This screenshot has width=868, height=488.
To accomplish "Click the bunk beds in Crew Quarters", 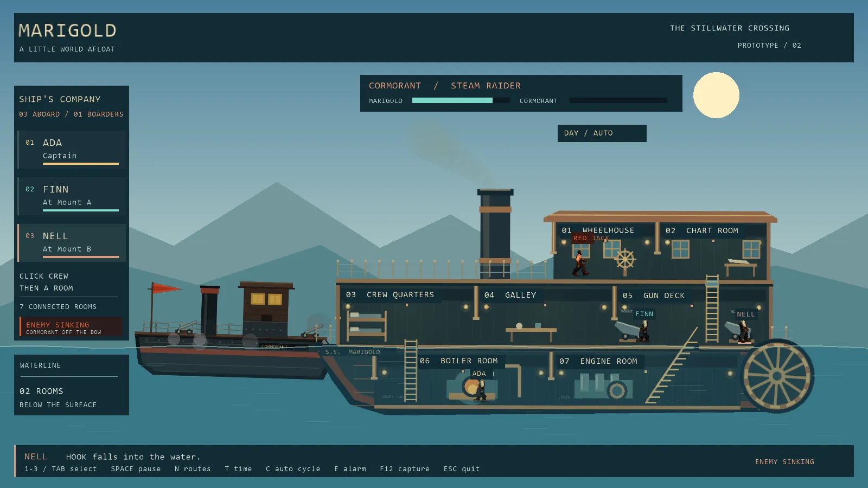I will 367,325.
